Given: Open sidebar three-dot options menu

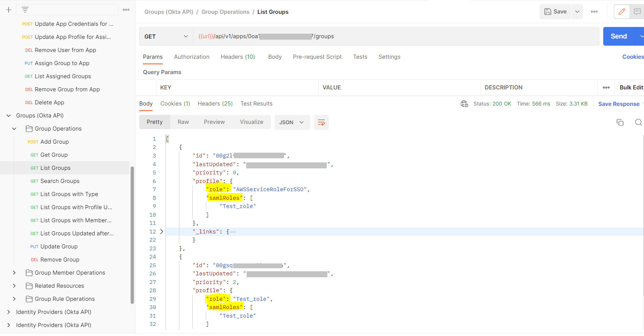Looking at the screenshot, I should [x=126, y=10].
